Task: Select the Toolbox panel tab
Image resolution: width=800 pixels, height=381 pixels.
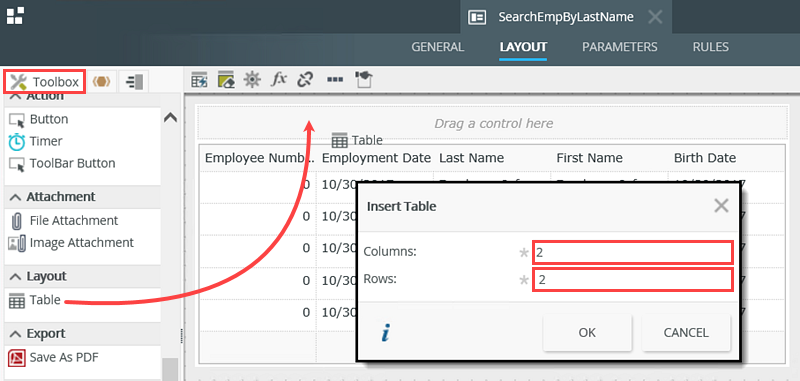Action: tap(45, 82)
